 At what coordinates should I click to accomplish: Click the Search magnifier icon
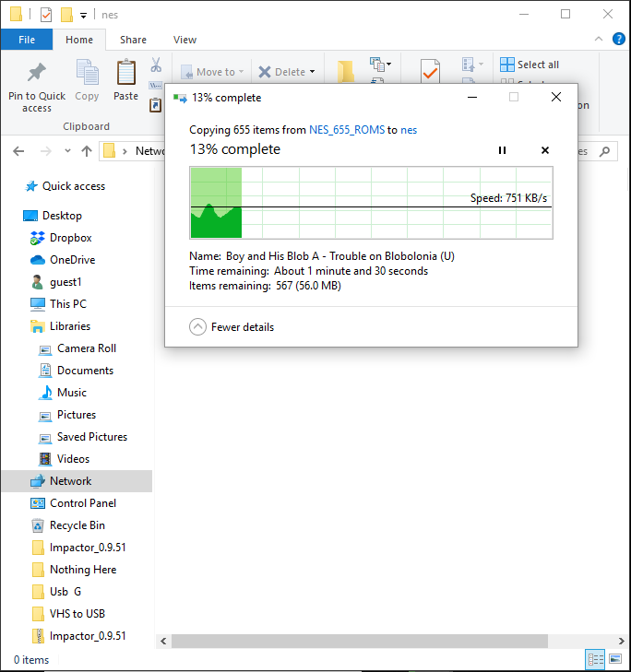605,151
